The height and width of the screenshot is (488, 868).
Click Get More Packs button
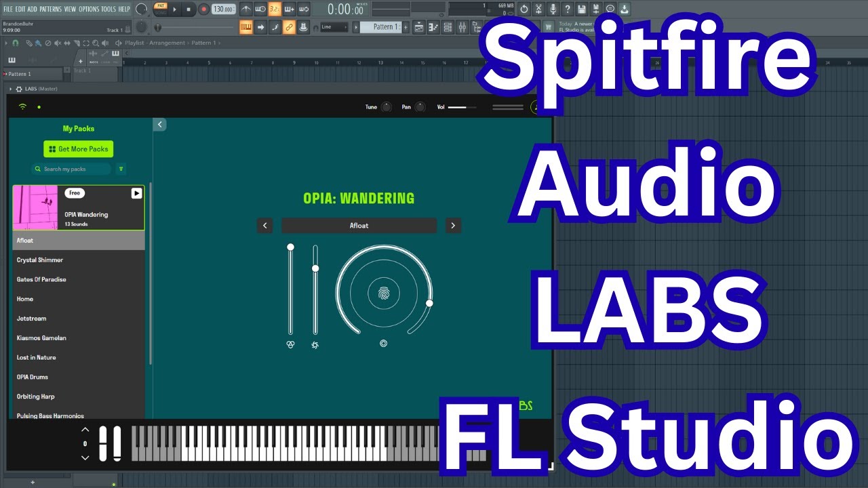tap(79, 149)
